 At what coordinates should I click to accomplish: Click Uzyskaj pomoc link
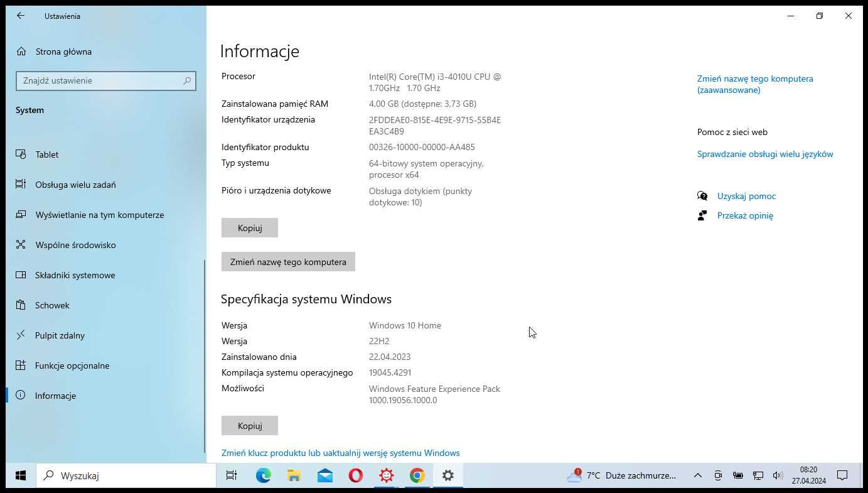click(746, 196)
